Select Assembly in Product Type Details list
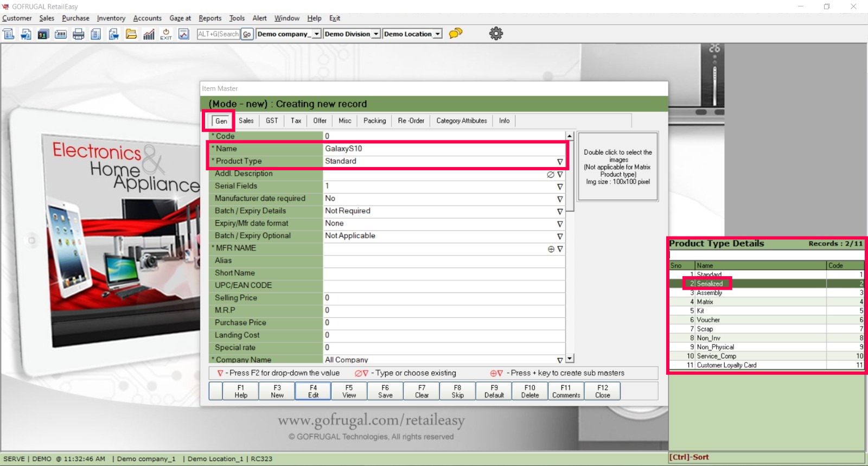This screenshot has height=466, width=868. click(766, 293)
